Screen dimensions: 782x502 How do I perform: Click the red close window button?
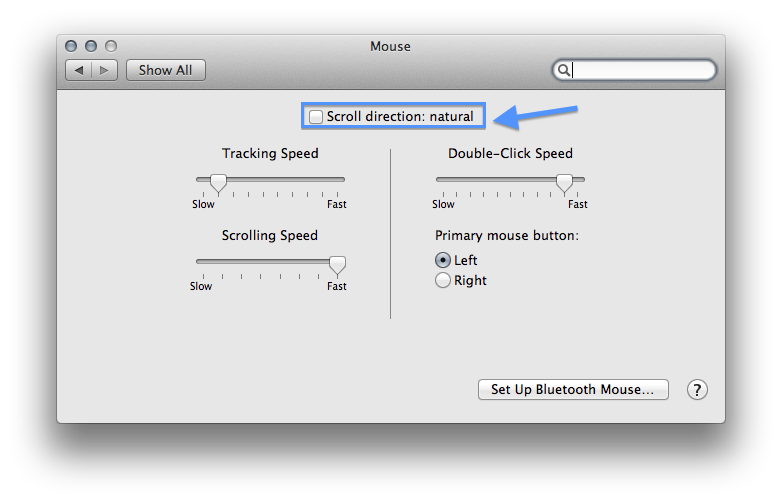pyautogui.click(x=71, y=46)
